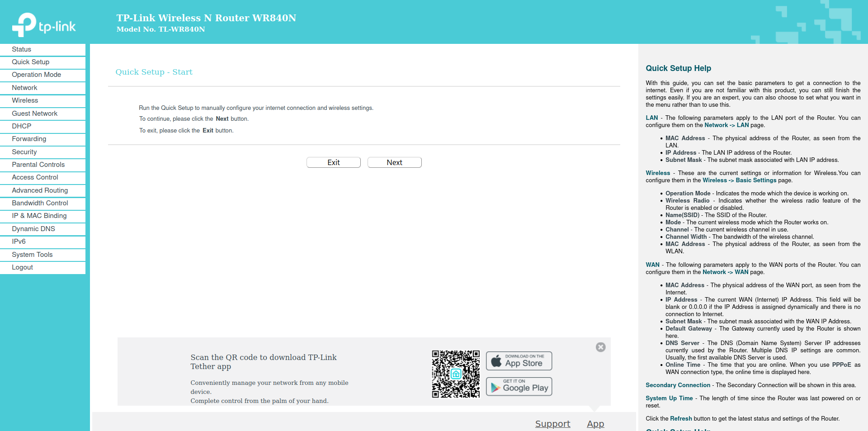The width and height of the screenshot is (868, 431).
Task: Click the Next button to continue setup
Action: [394, 162]
